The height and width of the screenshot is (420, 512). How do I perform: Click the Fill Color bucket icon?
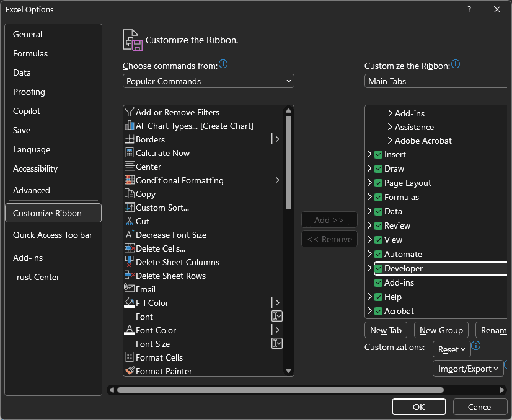(130, 302)
